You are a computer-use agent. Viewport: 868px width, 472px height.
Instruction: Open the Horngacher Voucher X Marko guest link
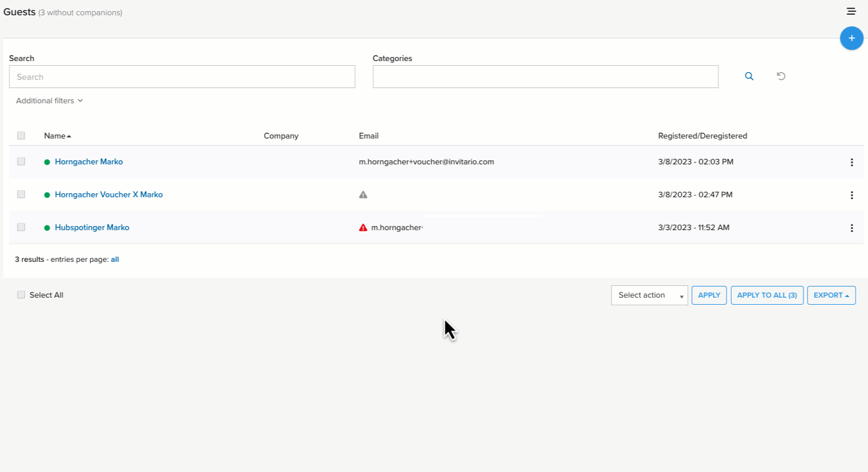pyautogui.click(x=109, y=194)
